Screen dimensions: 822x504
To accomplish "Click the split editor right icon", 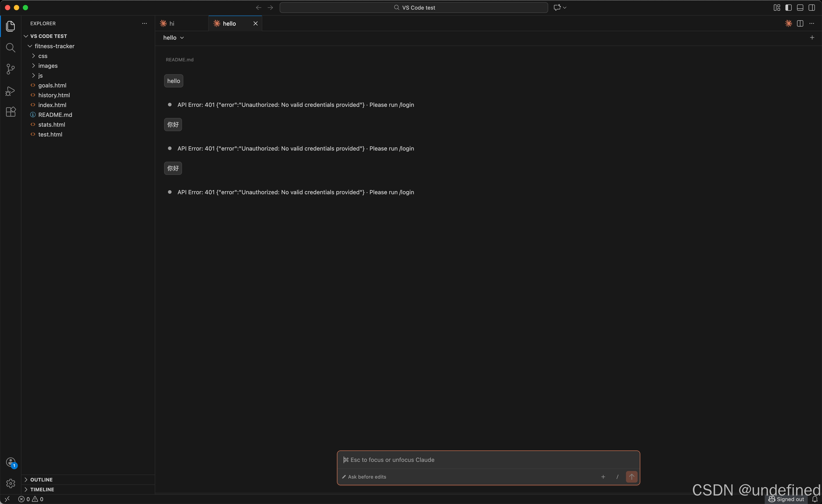I will pos(800,23).
